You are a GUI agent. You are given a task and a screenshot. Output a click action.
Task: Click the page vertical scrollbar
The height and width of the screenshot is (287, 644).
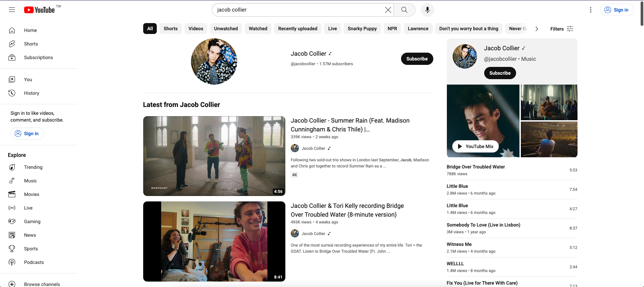coord(642,14)
